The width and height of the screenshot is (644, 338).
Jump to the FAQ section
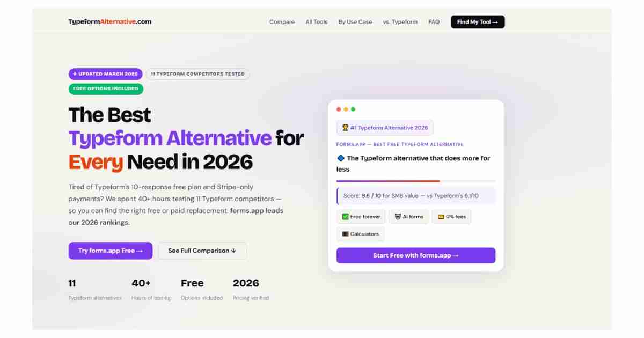pos(434,22)
